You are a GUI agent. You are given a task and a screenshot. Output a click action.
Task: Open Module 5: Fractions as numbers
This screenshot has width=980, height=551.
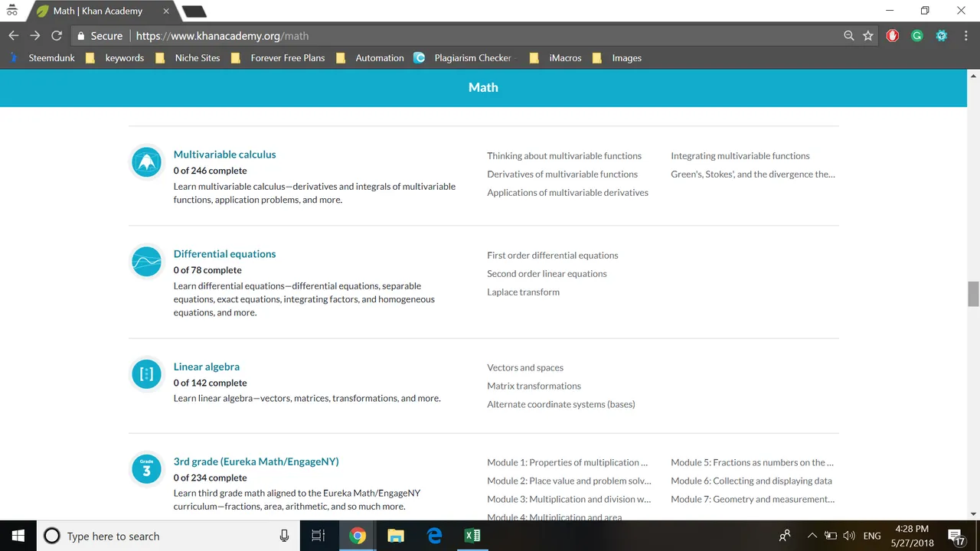[x=752, y=462]
